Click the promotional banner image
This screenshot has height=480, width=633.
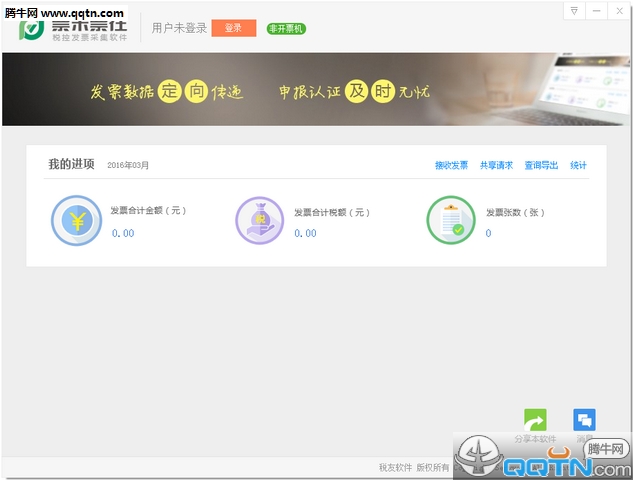pos(316,89)
